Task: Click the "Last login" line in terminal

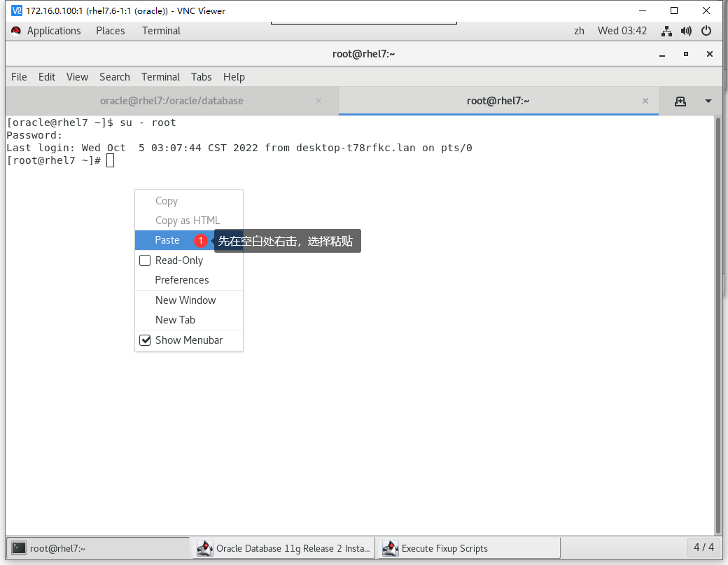Action: pyautogui.click(x=239, y=148)
